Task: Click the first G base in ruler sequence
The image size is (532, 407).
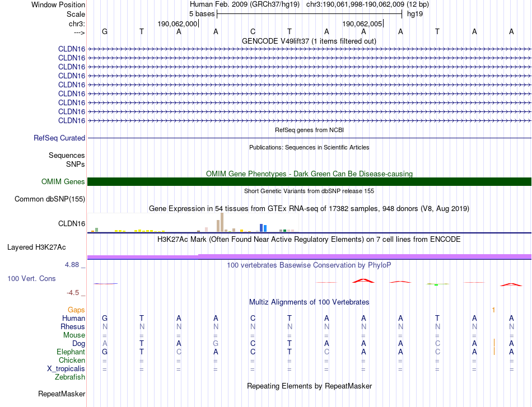Action: (x=105, y=31)
